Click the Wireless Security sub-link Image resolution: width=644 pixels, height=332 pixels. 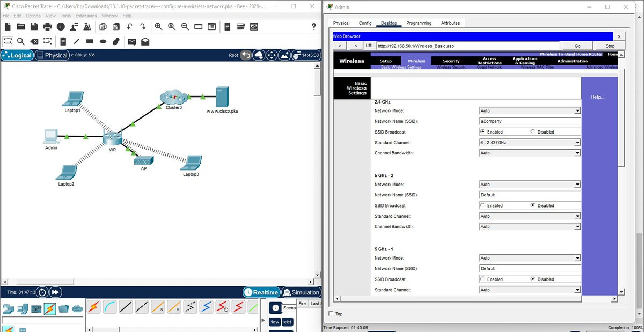point(451,68)
